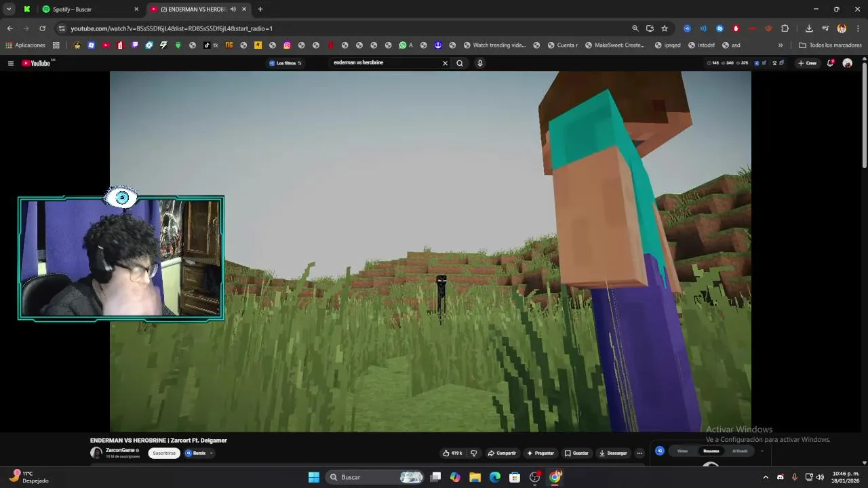868x488 pixels.
Task: Open Preguntar AI ask button
Action: point(540,453)
